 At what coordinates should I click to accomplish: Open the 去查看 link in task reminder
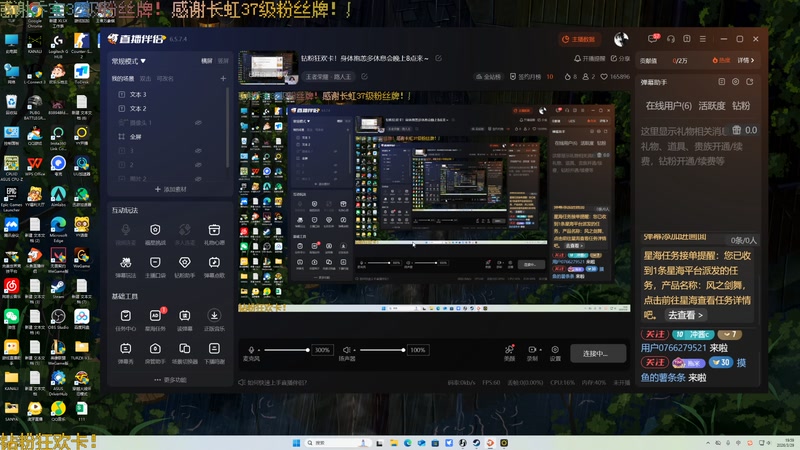pos(685,315)
